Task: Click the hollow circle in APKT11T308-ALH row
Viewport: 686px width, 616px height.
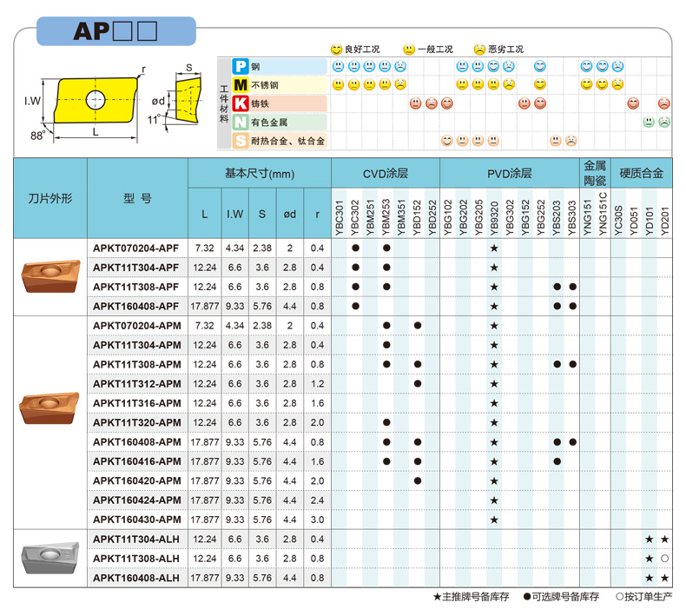Action: coord(664,558)
